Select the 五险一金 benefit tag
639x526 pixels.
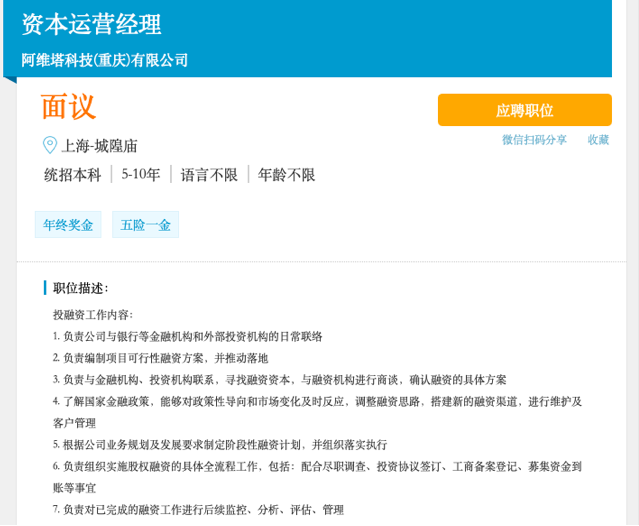click(145, 225)
